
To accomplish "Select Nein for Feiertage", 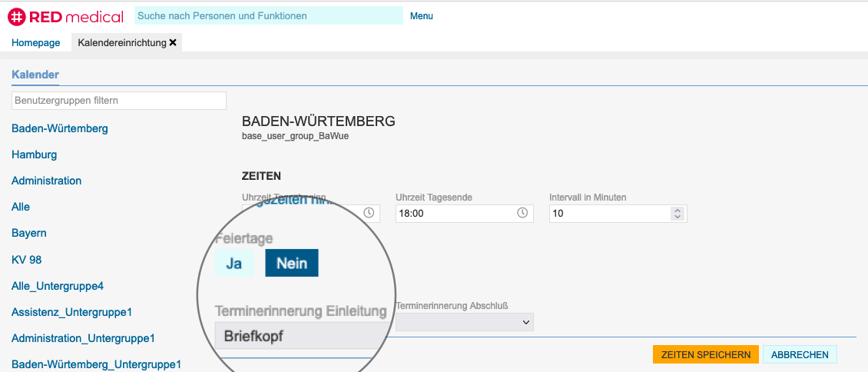I will coord(291,264).
